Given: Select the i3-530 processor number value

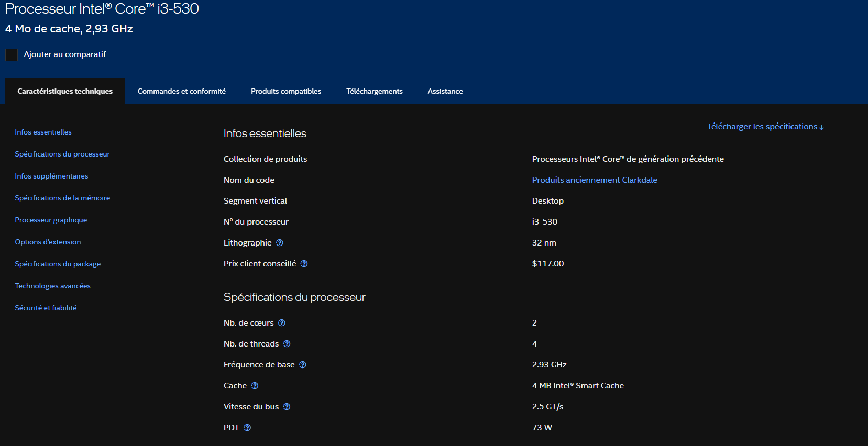Looking at the screenshot, I should (x=545, y=222).
